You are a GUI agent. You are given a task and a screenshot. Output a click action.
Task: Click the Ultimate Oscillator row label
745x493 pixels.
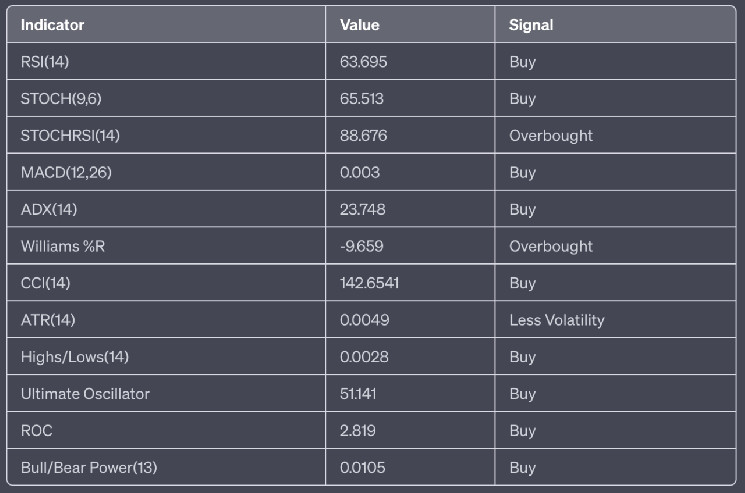pos(85,394)
